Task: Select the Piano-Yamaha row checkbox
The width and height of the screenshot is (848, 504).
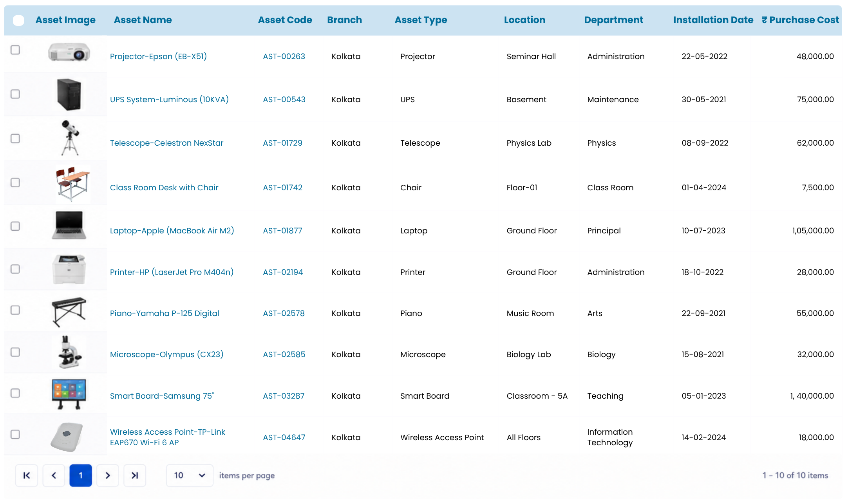Action: [15, 310]
